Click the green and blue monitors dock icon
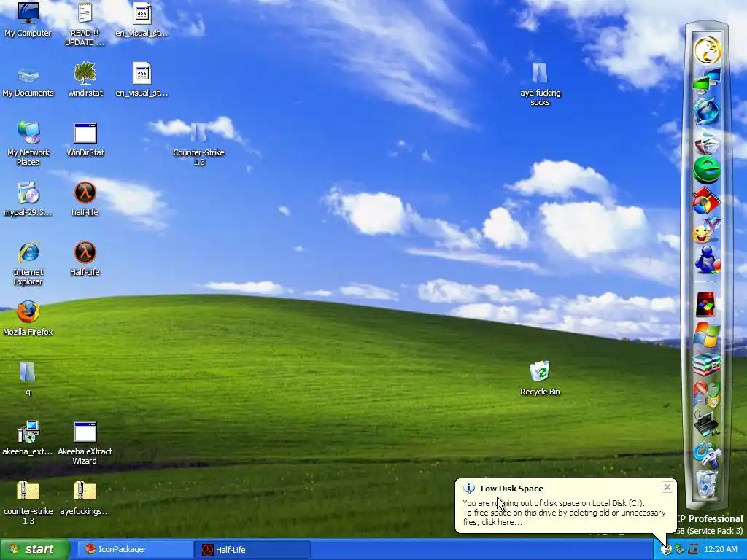 coord(706,81)
